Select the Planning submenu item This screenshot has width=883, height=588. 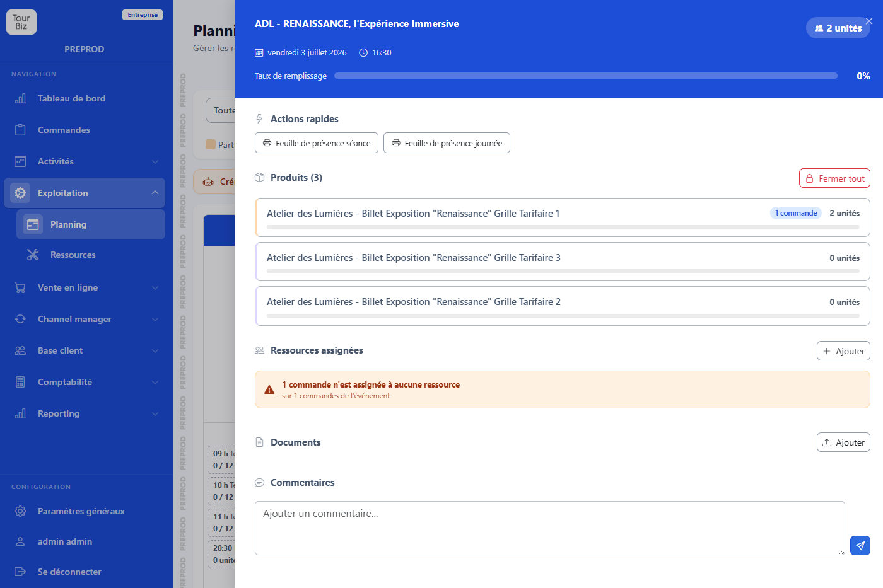tap(91, 224)
